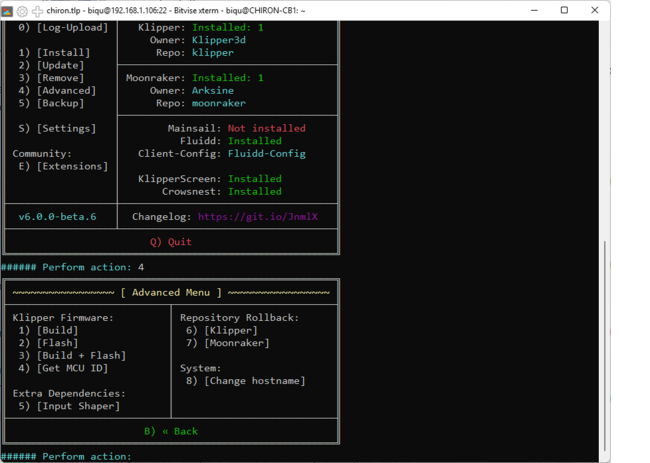Click the Bitvise xterm application icon
Viewport: 650px width, 463px height.
(7, 11)
